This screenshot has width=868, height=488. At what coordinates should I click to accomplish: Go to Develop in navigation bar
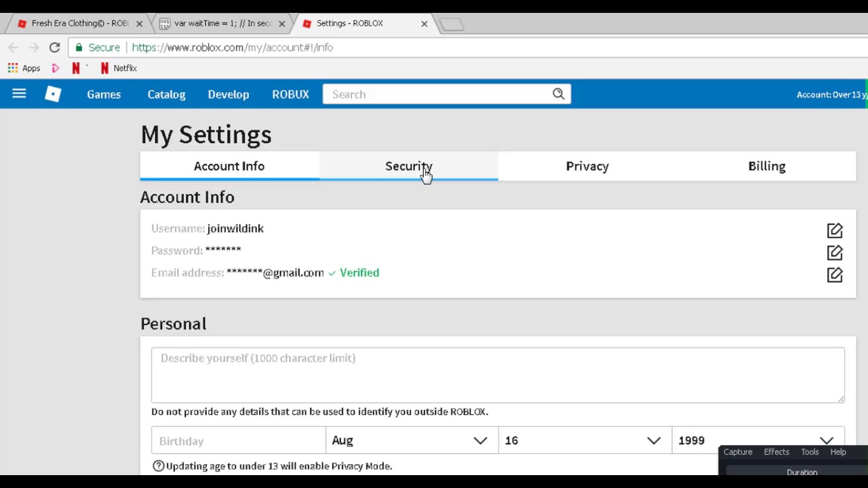(x=229, y=94)
